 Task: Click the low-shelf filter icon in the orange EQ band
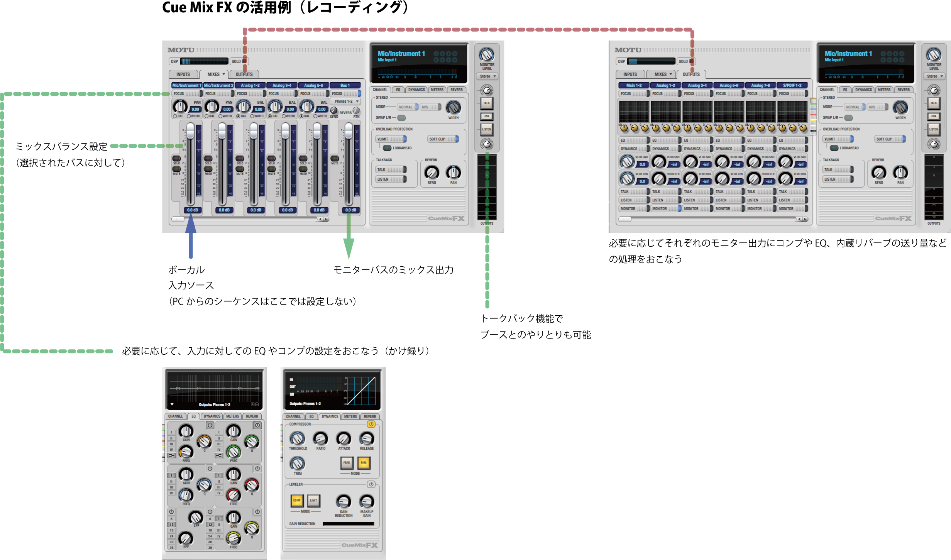click(x=171, y=455)
